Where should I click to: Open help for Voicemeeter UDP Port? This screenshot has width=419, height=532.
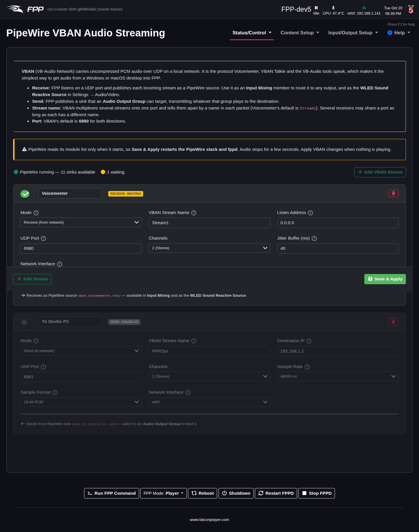click(43, 238)
